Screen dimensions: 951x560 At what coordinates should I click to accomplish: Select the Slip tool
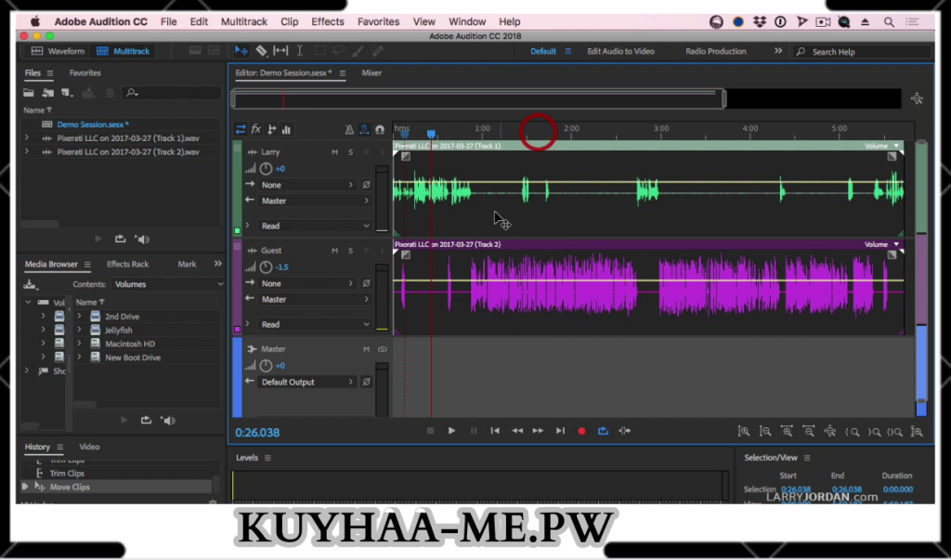[x=280, y=51]
